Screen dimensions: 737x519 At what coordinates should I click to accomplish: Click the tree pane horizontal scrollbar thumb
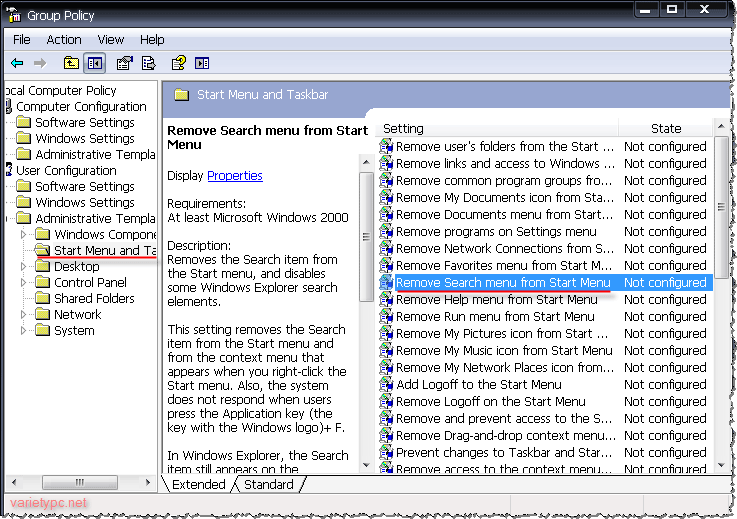(79, 482)
